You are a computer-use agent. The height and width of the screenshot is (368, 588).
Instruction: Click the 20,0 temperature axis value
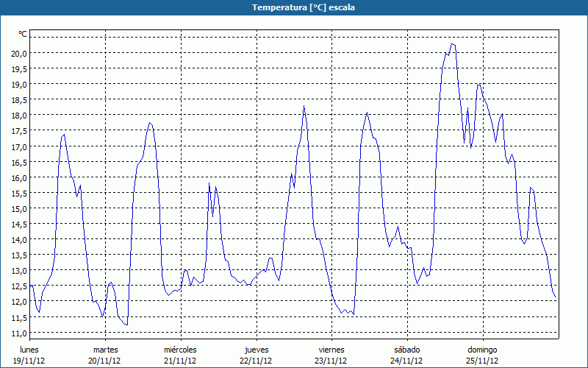pos(18,53)
